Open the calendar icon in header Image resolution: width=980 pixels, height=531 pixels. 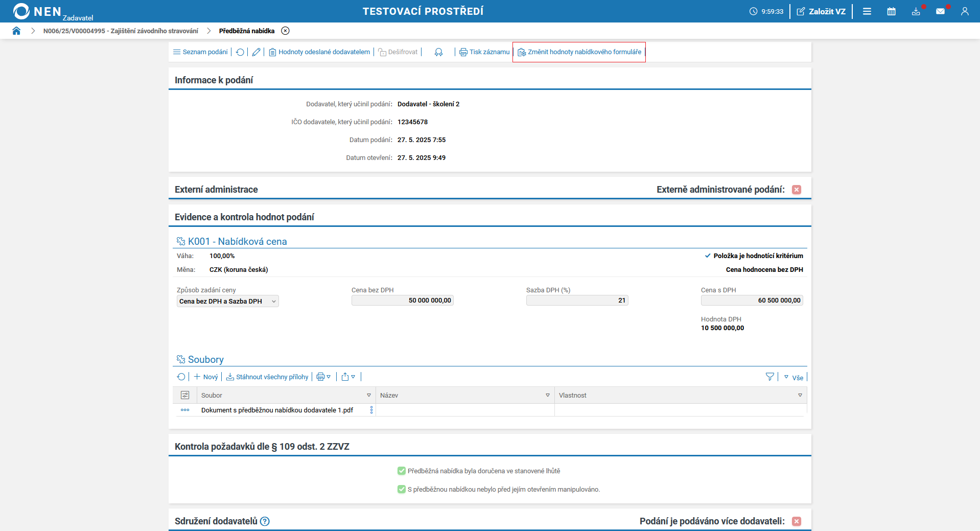(x=891, y=11)
